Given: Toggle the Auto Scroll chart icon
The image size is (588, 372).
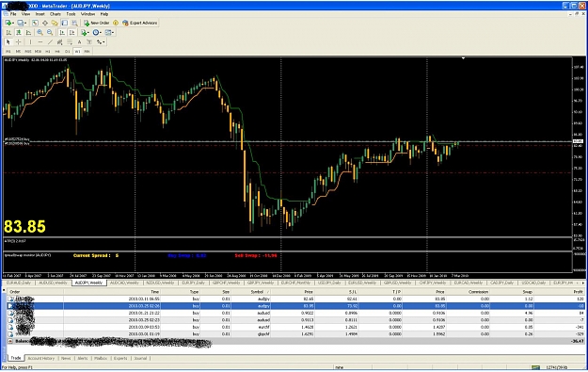Looking at the screenshot, I should pyautogui.click(x=62, y=33).
